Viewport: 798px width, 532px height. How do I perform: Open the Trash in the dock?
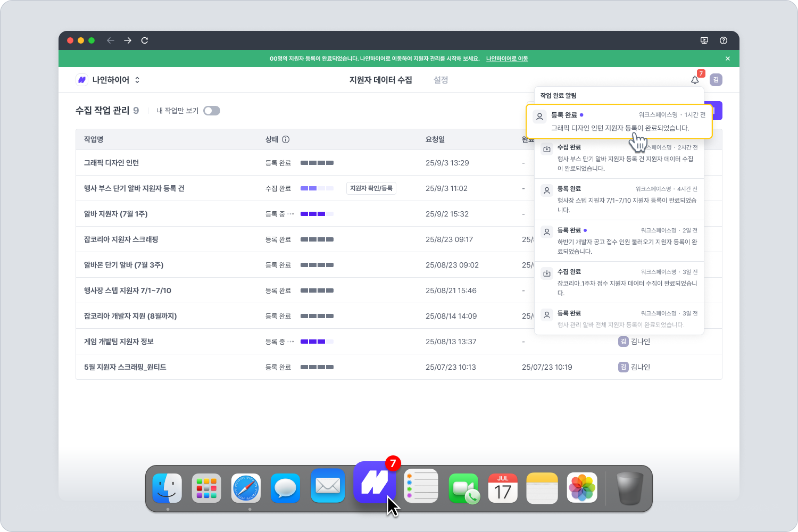tap(630, 488)
